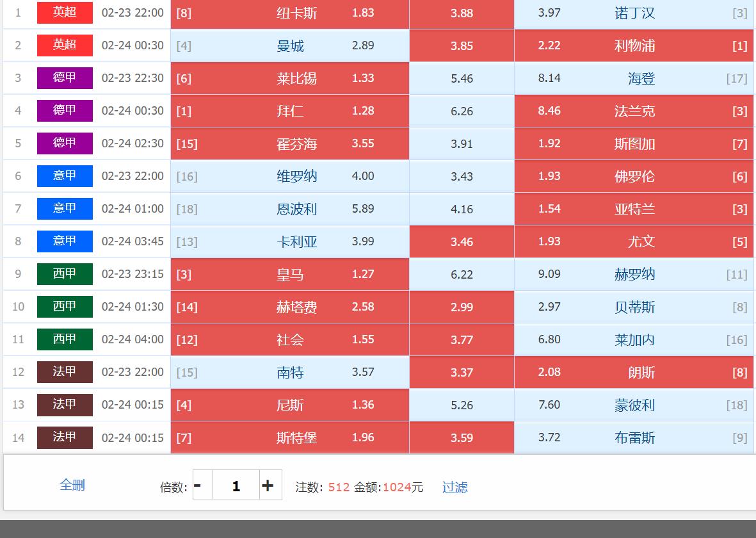
Task: Select 卡利亚 home win at 3.99
Action: pos(290,241)
